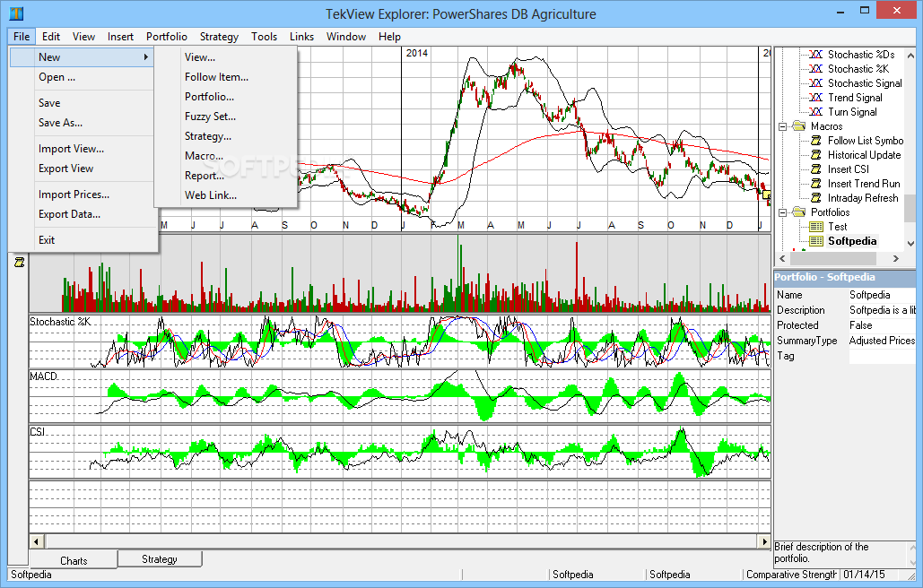Collapse the Portfolios tree node
Screen dimensions: 923x588
point(782,212)
